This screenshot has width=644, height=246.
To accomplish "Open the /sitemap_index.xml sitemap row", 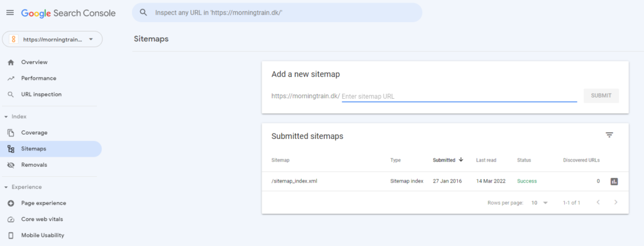I will tap(445, 181).
